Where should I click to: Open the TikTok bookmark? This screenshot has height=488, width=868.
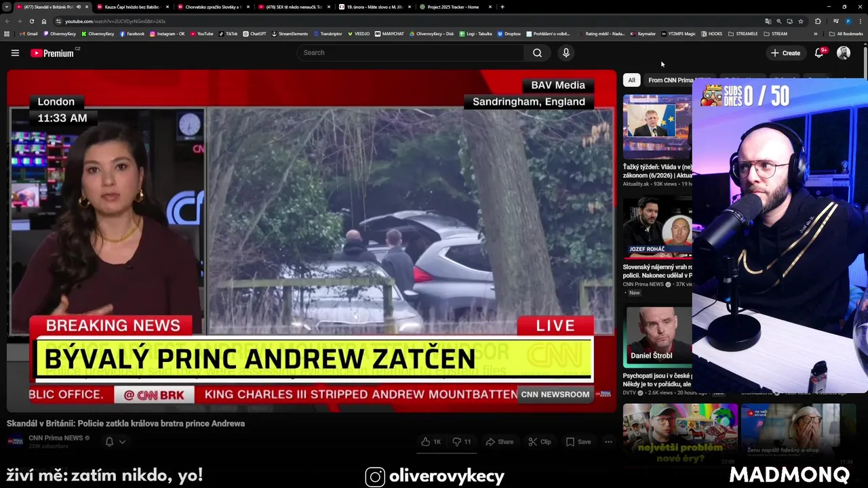pos(228,34)
